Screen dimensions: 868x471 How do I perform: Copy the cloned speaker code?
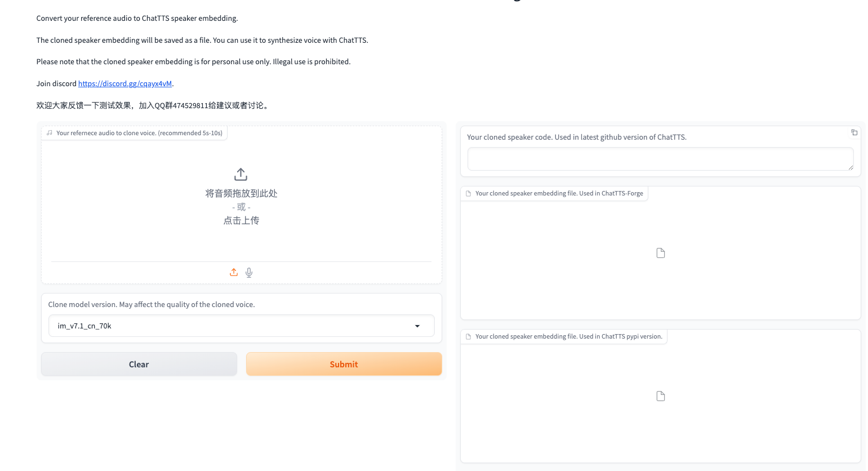[x=854, y=132]
